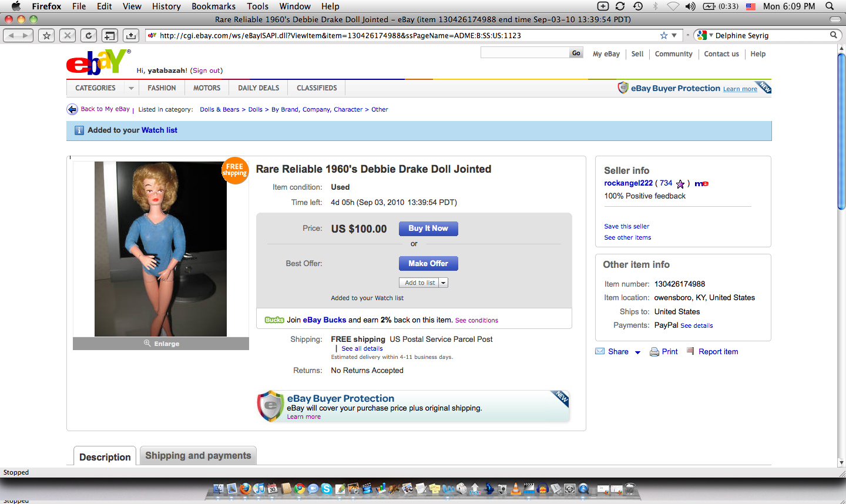
Task: Open the seller's 'me' page icon
Action: (701, 184)
